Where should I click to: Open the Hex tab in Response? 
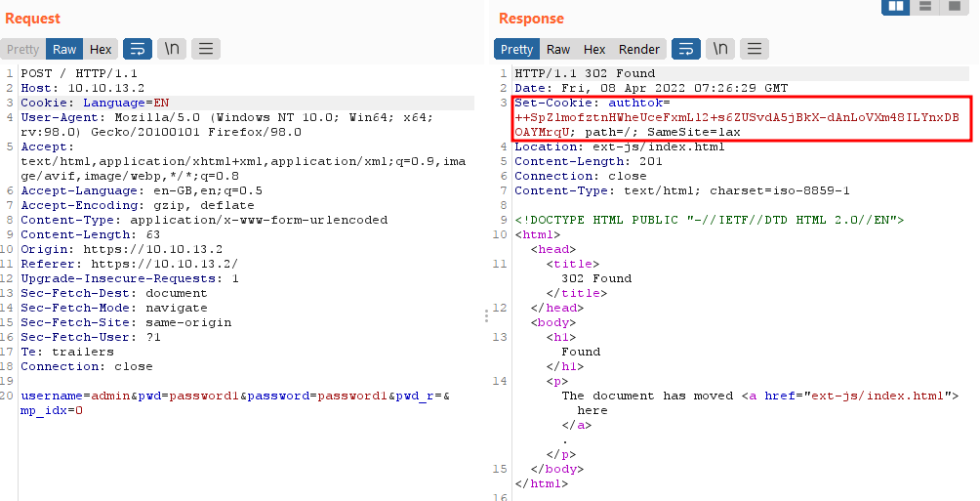tap(594, 49)
